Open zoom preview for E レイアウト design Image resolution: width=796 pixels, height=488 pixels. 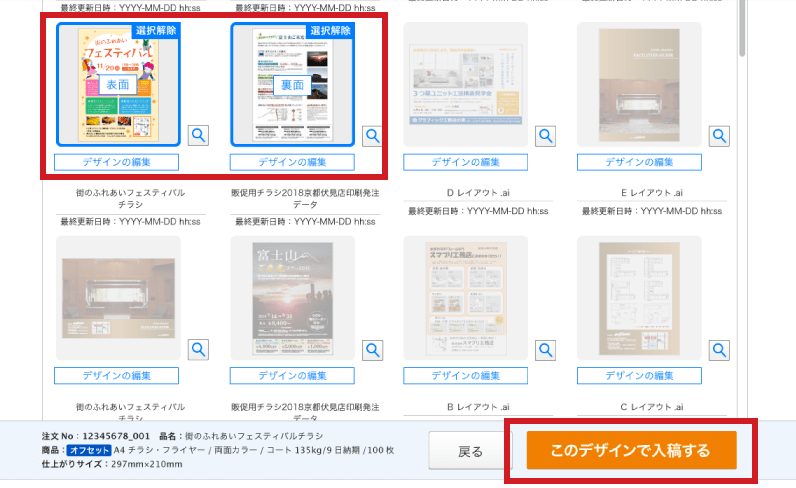pyautogui.click(x=719, y=135)
